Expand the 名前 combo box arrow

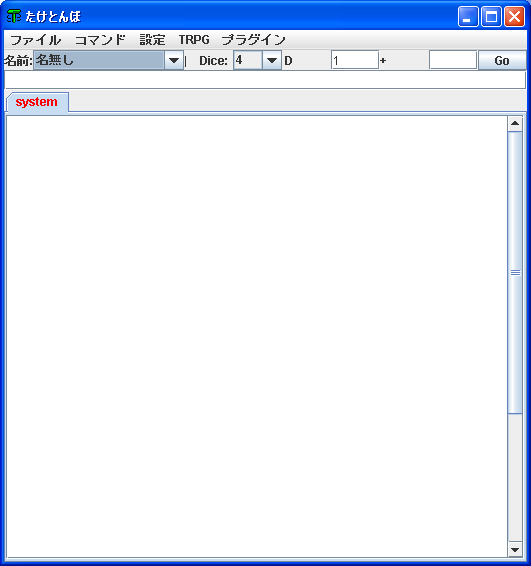click(x=174, y=60)
